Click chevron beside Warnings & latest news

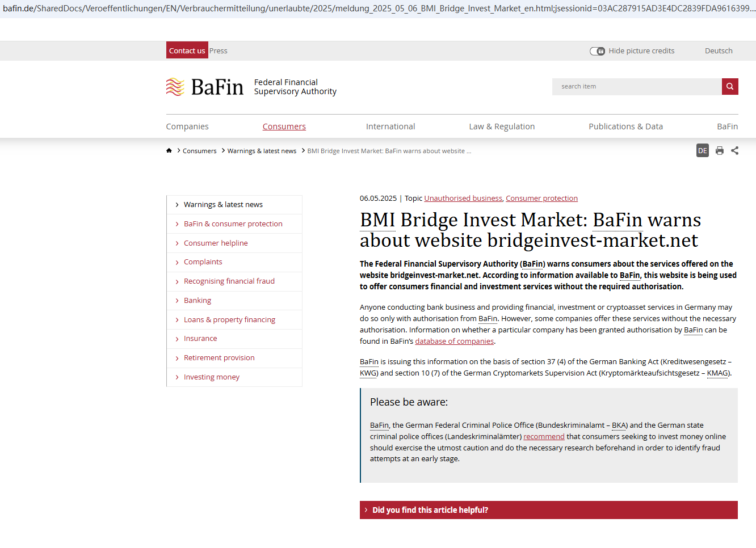tap(177, 205)
